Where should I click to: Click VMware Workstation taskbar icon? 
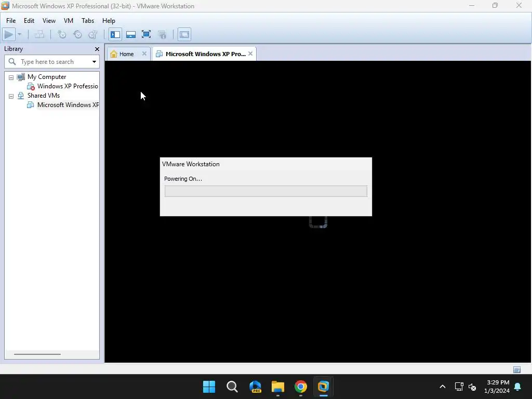coord(323,387)
